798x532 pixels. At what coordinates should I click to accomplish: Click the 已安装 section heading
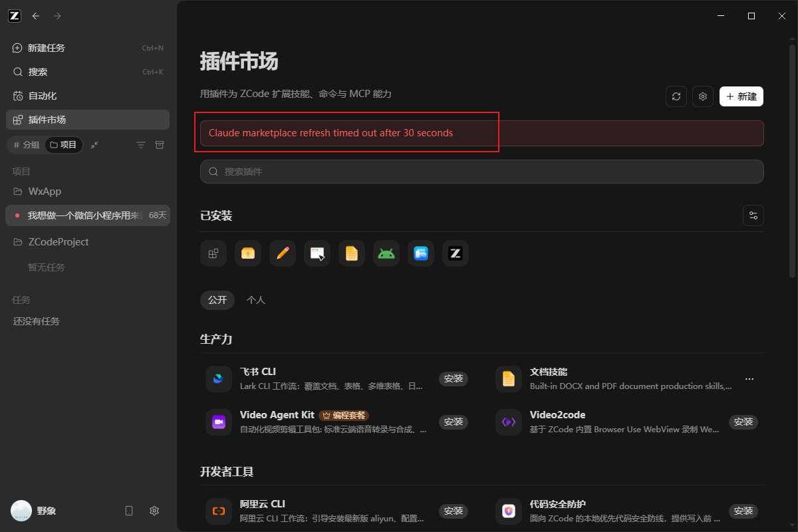coord(216,215)
